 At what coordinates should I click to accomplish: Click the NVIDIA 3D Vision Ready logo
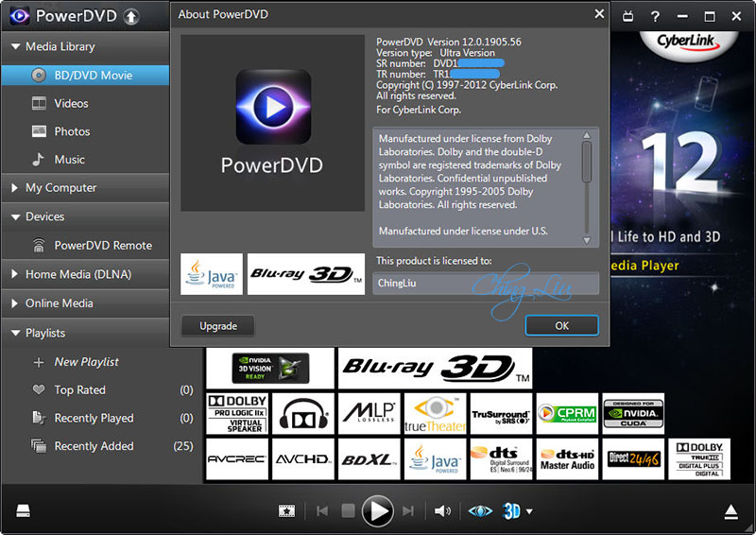point(270,368)
